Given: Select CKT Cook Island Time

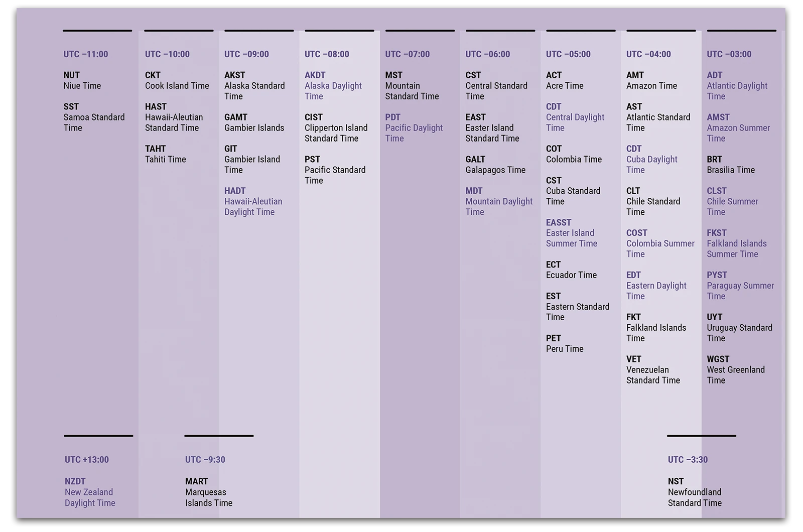Looking at the screenshot, I should (x=176, y=80).
